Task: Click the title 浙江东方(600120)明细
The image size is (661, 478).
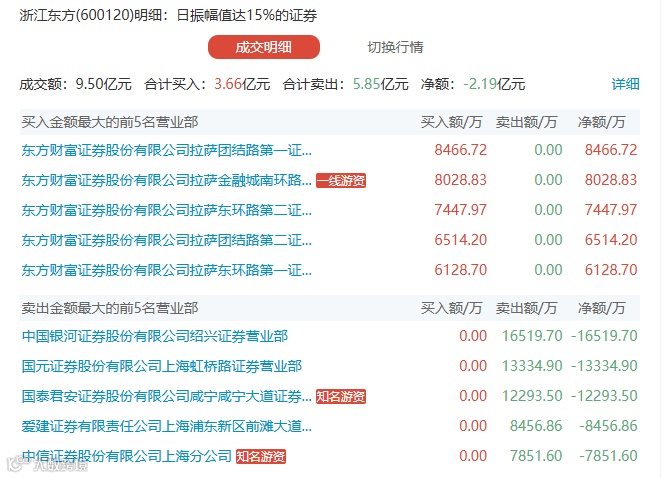Action: tap(91, 16)
